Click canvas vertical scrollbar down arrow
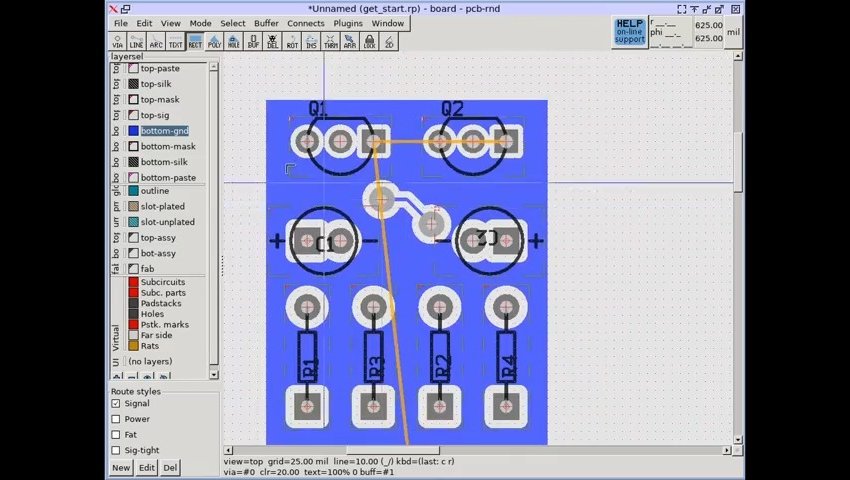Viewport: 850px width, 480px height. 738,440
